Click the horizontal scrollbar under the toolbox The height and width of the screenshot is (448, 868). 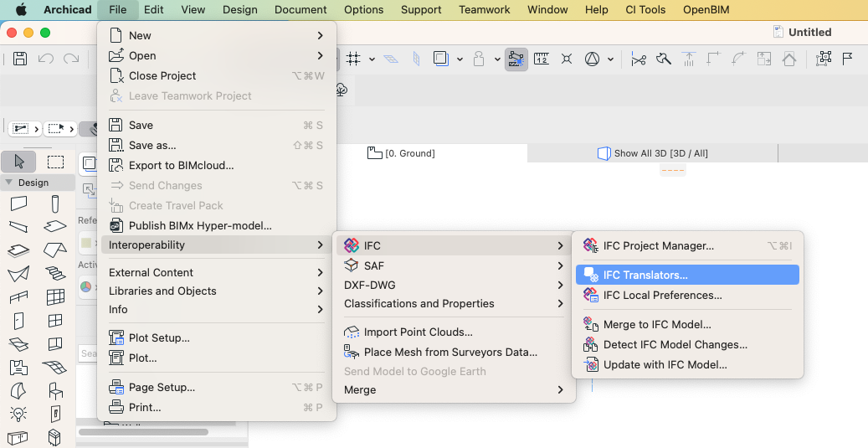pos(143,432)
